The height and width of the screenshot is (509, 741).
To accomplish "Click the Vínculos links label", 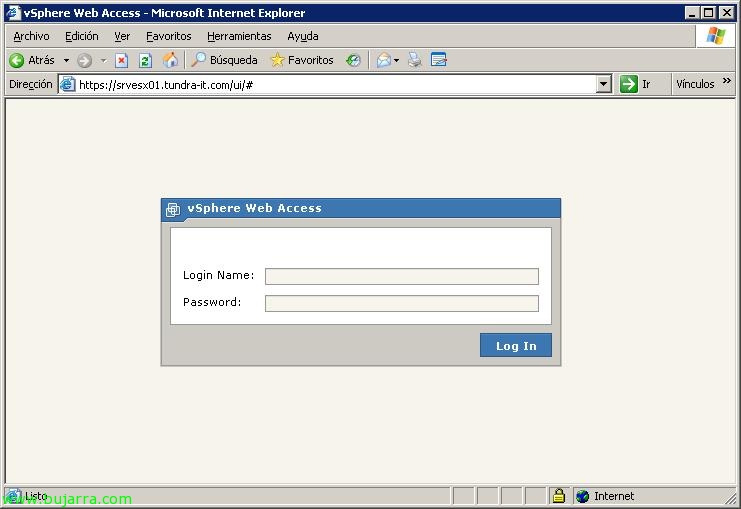I will pyautogui.click(x=695, y=84).
